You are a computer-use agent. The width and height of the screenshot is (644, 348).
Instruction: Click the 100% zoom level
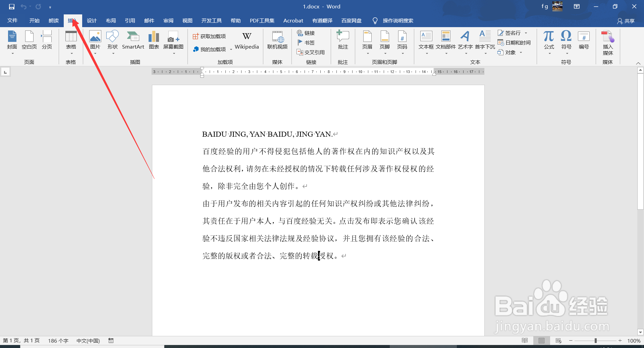tap(634, 341)
